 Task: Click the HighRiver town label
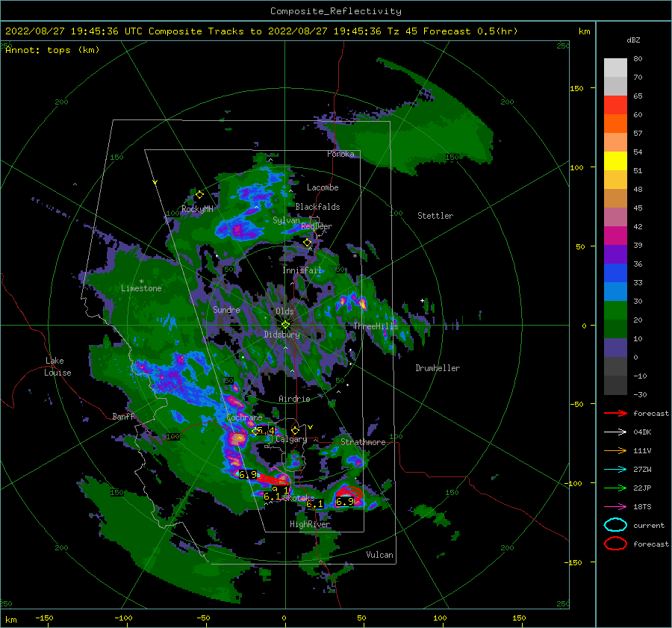pyautogui.click(x=310, y=524)
